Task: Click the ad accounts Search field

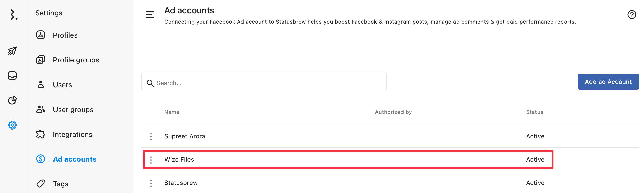Action: click(x=267, y=83)
